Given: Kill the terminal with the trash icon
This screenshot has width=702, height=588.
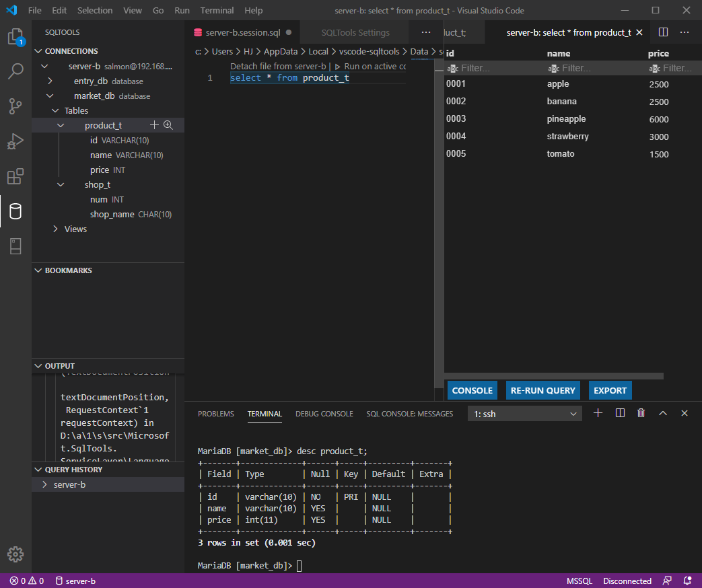Looking at the screenshot, I should 641,413.
